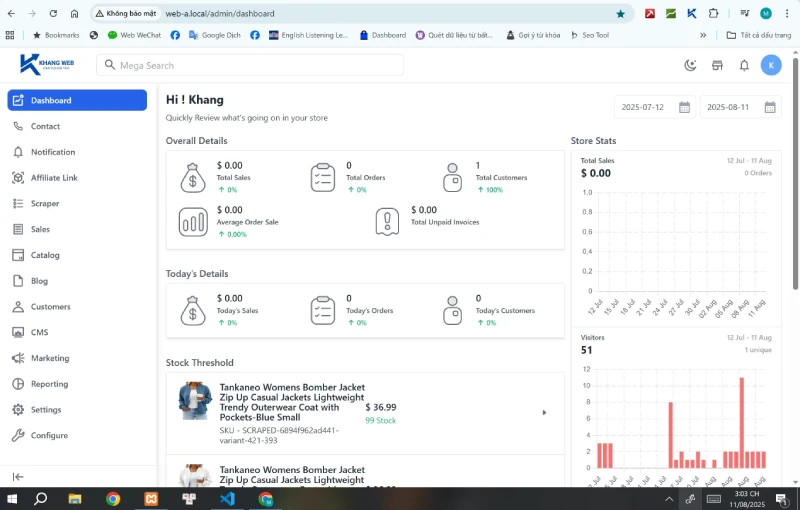Click the Tankaneo jacket product thumbnail
800x510 pixels.
click(x=194, y=401)
